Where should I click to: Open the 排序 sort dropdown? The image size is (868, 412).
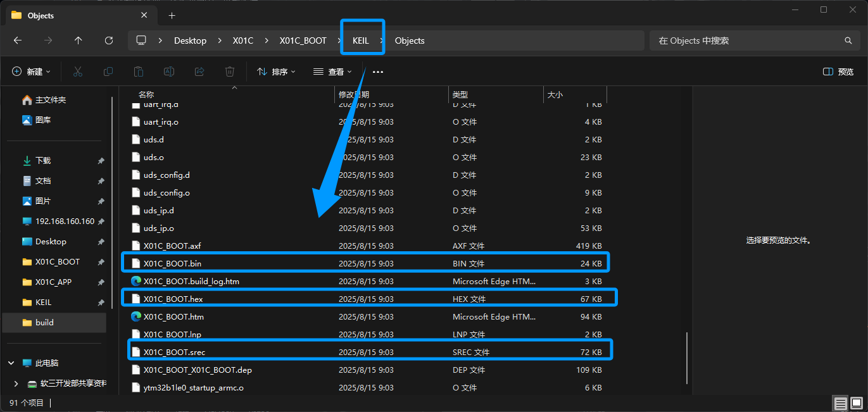click(276, 72)
